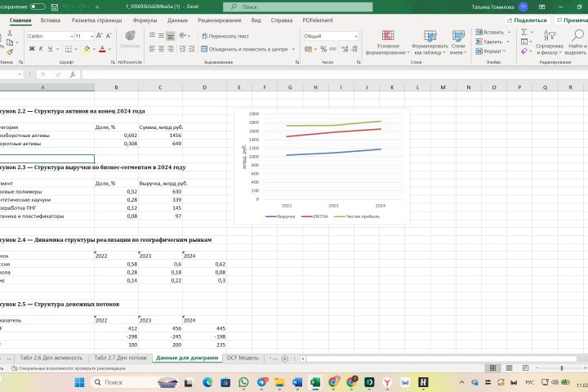Open the Главная ribbon tab
Viewport: 588px width, 392px height.
(20, 20)
